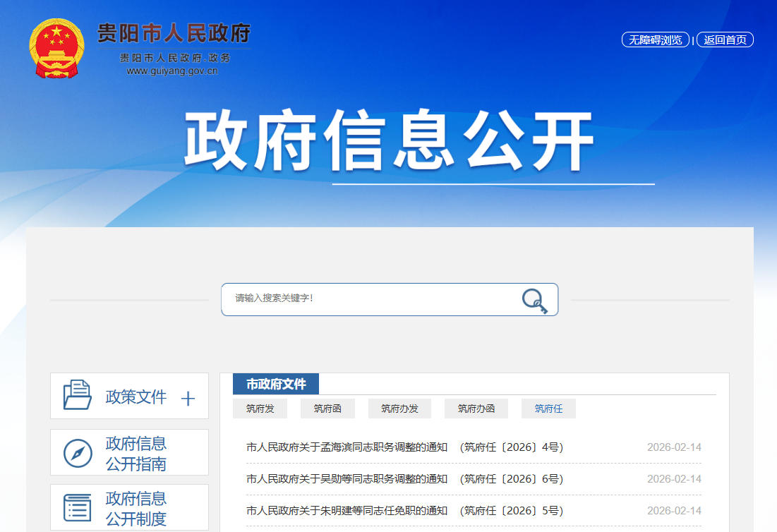The width and height of the screenshot is (777, 532).
Task: Select the 筑府办函 tab
Action: pyautogui.click(x=476, y=409)
